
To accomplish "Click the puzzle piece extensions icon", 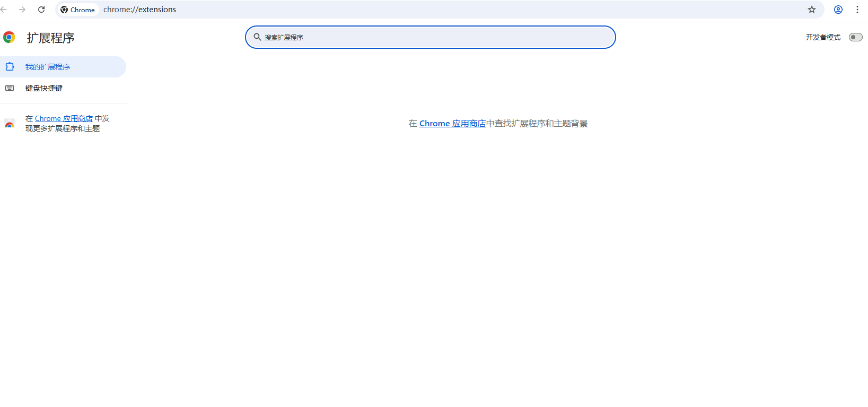I will tap(10, 67).
